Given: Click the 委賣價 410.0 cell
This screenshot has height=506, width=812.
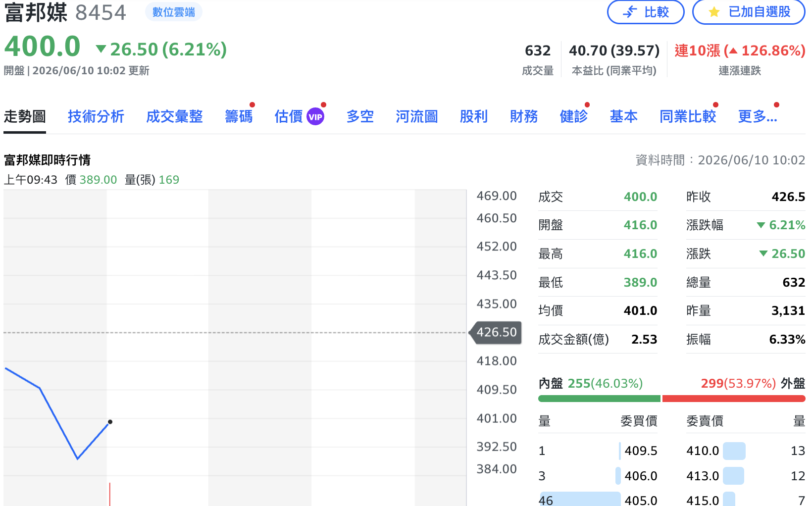Looking at the screenshot, I should [703, 451].
